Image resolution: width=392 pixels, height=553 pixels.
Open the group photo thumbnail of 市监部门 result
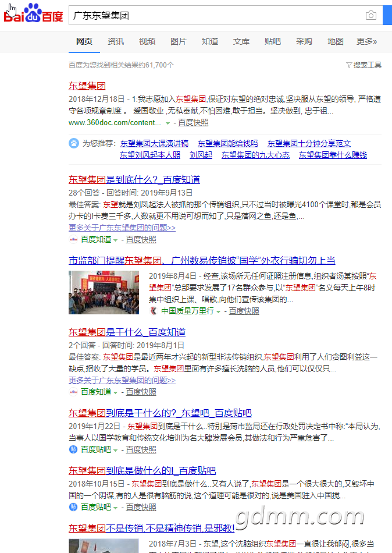[104, 292]
